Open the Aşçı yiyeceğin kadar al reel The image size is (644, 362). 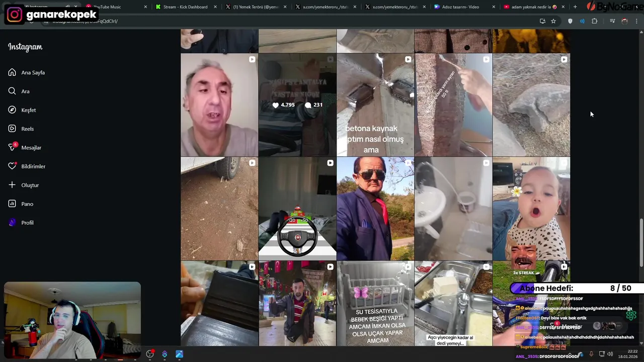(453, 303)
